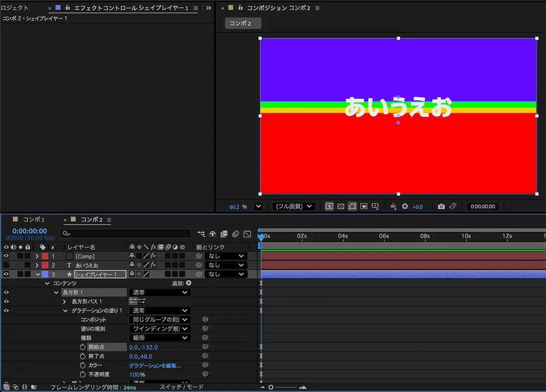Click stopwatch for 開始点 property
This screenshot has width=546, height=392.
(x=82, y=347)
